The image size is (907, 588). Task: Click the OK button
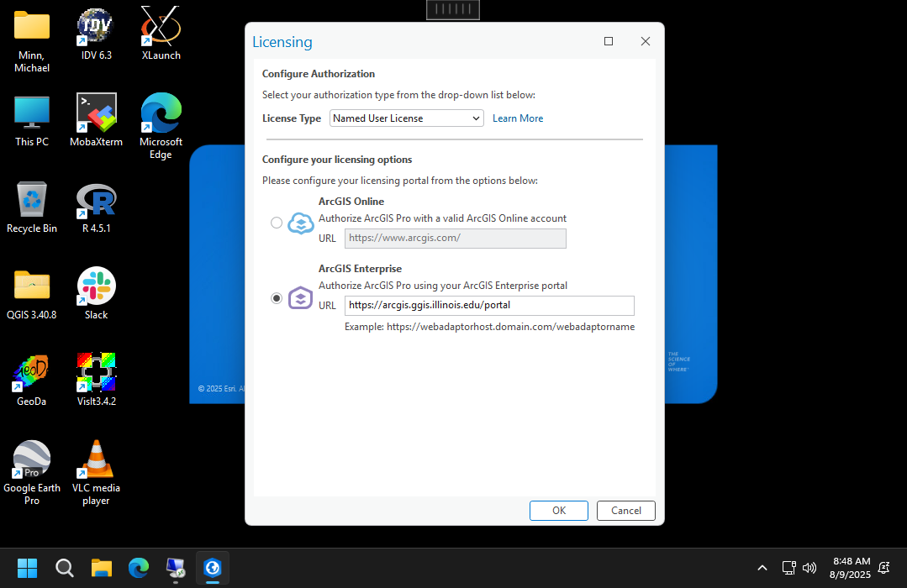point(558,510)
